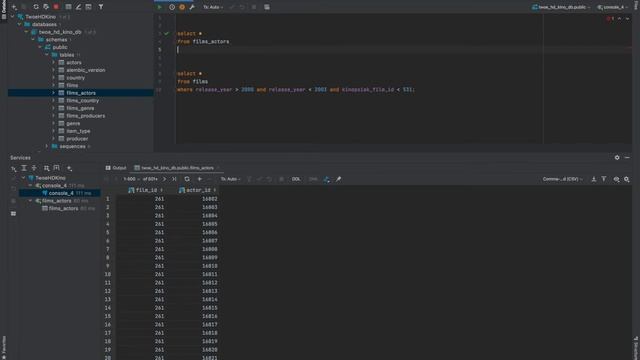
Task: Select films_country table in tree
Action: pos(82,100)
